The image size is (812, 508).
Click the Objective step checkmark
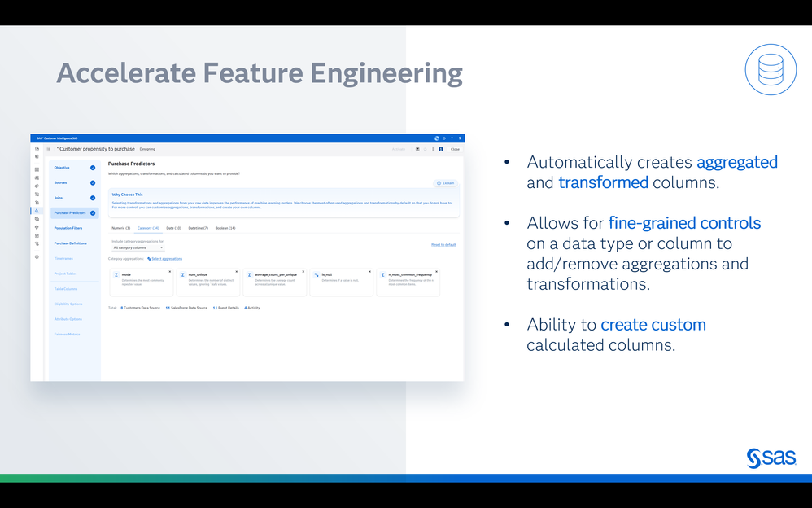coord(93,168)
